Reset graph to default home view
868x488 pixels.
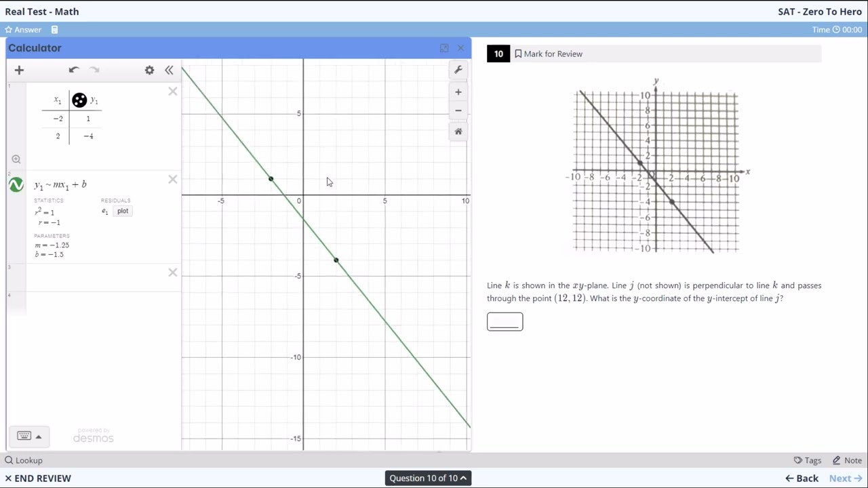(458, 131)
